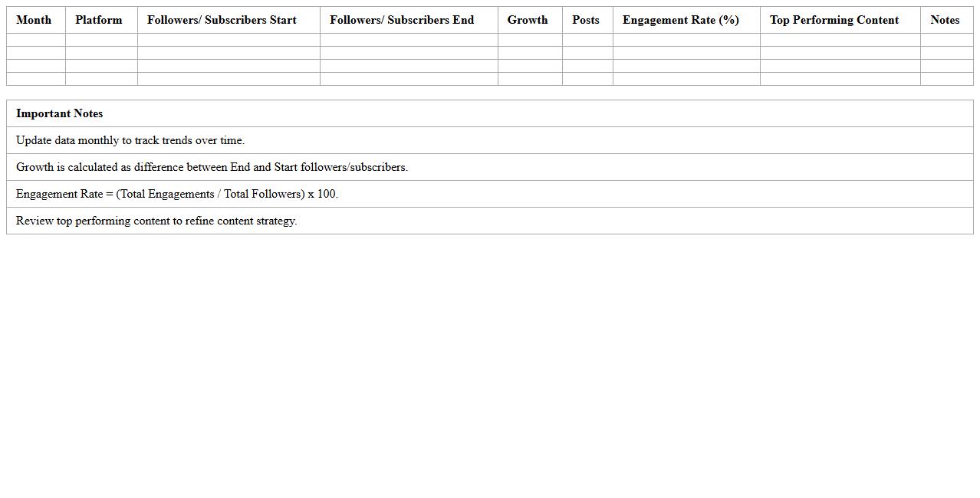
Task: Click the Engagement Rate formula note
Action: [177, 194]
